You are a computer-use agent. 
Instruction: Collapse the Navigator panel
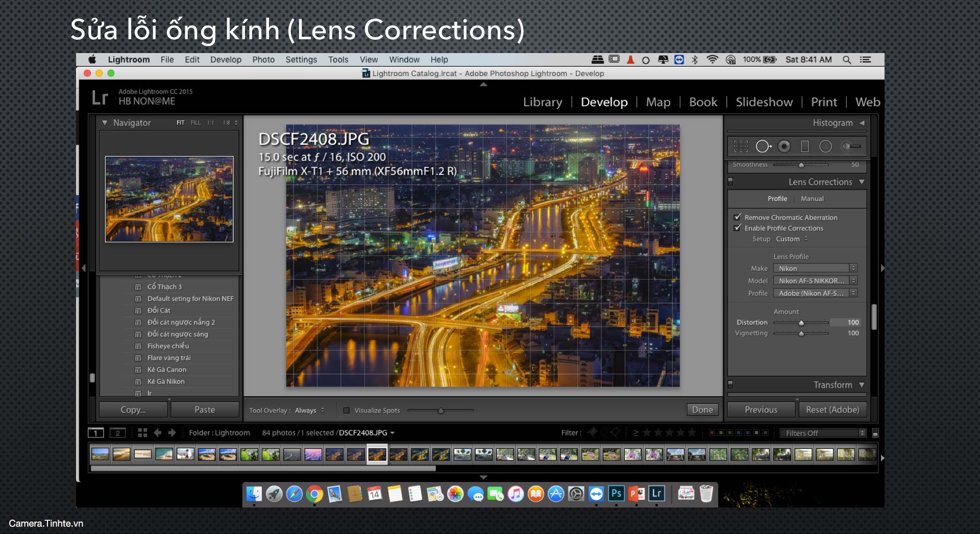point(105,122)
